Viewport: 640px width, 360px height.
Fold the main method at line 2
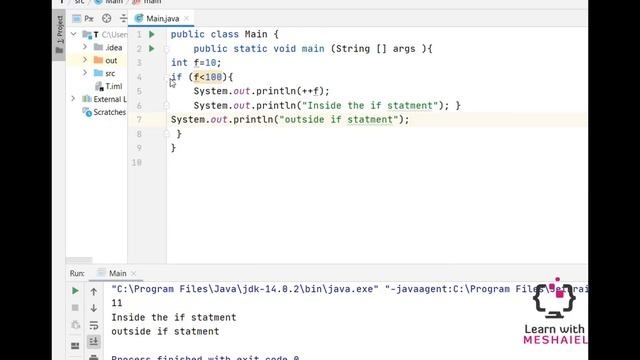tap(166, 49)
